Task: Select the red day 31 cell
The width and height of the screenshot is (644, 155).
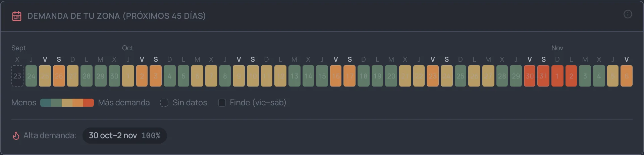Action: [543, 76]
